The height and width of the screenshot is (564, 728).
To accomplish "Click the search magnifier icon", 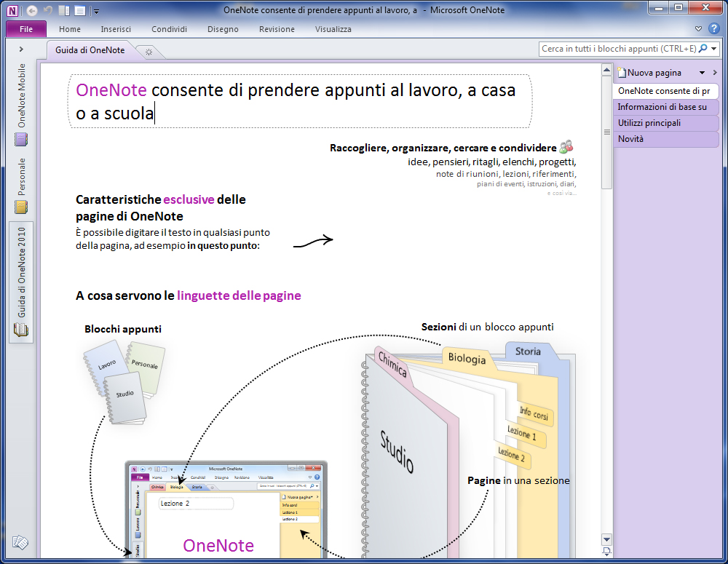I will tap(703, 49).
